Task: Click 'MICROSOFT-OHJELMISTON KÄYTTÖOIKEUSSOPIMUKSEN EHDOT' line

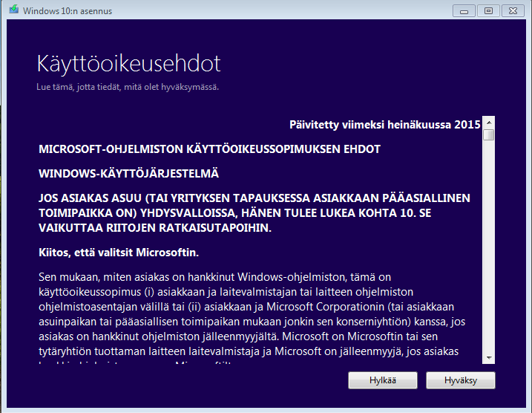Action: coord(209,149)
